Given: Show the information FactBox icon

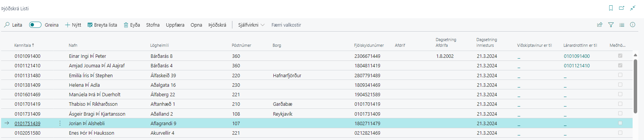Looking at the screenshot, I should pyautogui.click(x=633, y=25).
